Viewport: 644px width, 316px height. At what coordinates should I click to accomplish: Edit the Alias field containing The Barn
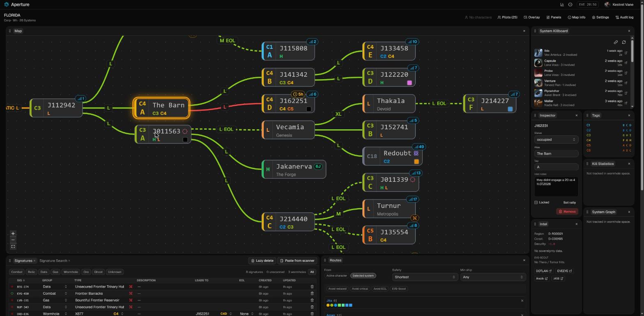[x=556, y=153]
